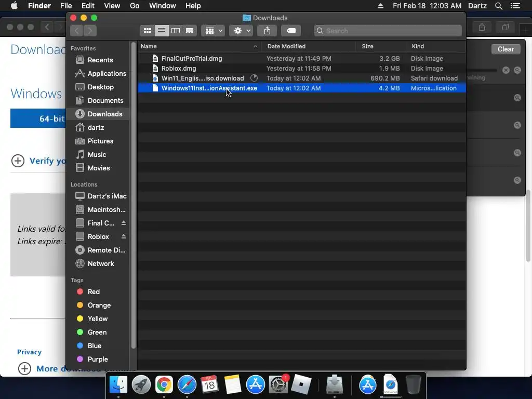Select FinalCutProTrial.dmg file
This screenshot has height=399, width=532.
[302, 59]
